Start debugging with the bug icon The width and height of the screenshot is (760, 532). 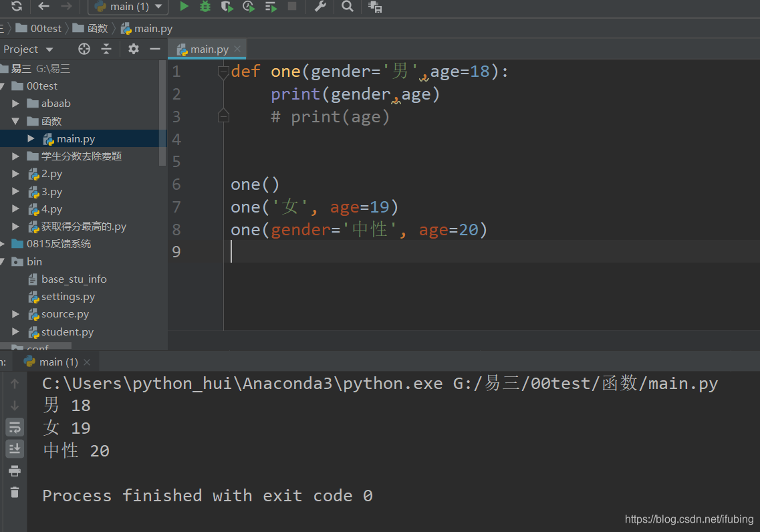click(x=205, y=6)
